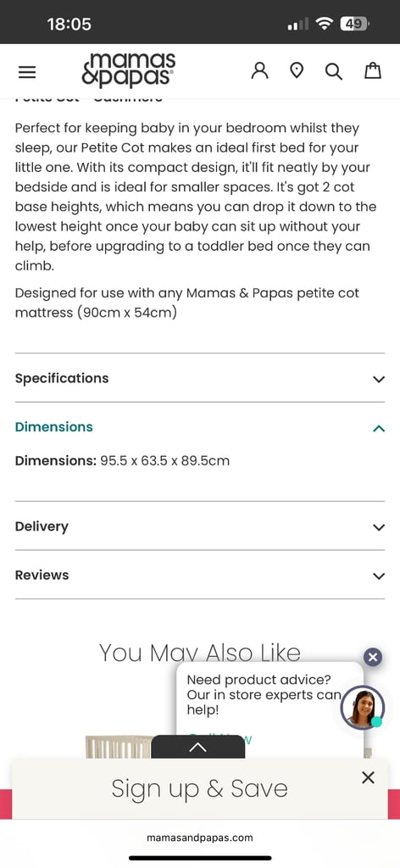This screenshot has width=400, height=868.
Task: Go to the Mamas & Papas logo homepage
Action: (x=128, y=70)
